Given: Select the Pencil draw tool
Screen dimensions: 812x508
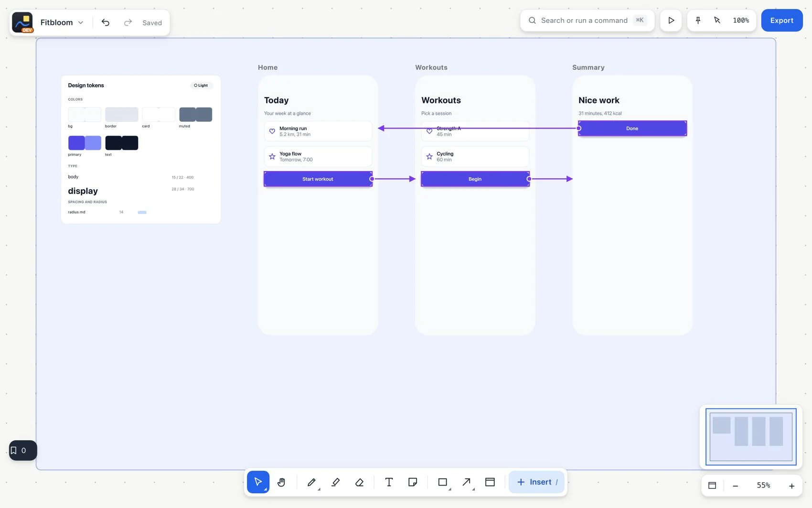Looking at the screenshot, I should (312, 482).
